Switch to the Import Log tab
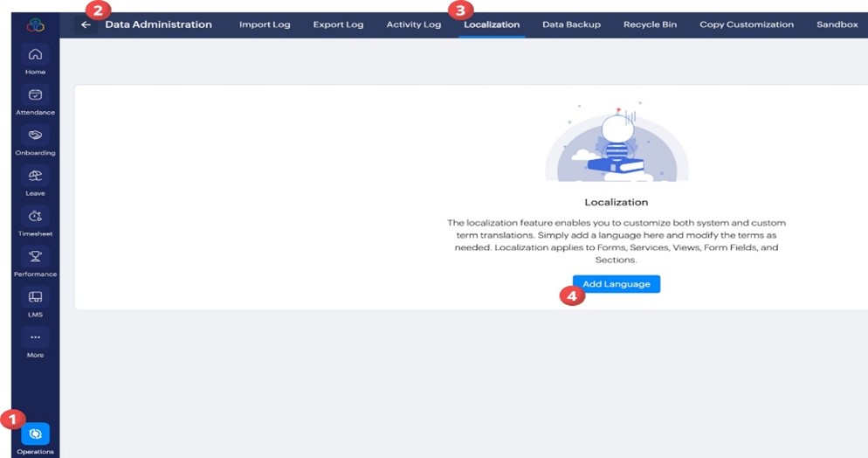The width and height of the screenshot is (868, 458). 265,24
